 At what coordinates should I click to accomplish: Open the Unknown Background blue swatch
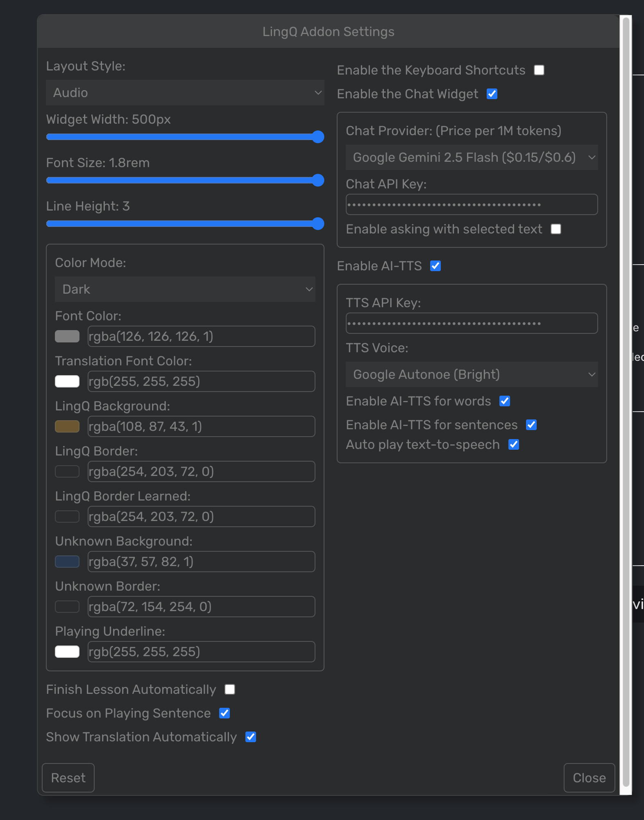[67, 562]
